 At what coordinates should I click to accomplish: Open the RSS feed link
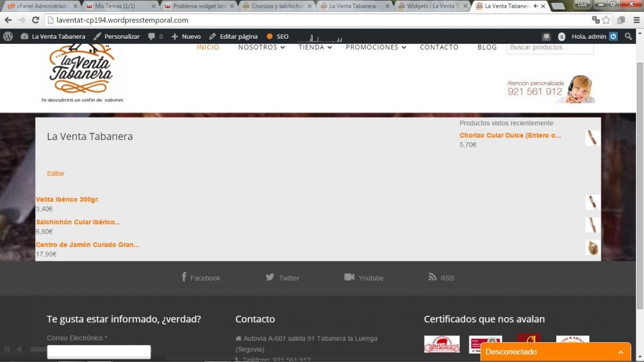pos(441,278)
